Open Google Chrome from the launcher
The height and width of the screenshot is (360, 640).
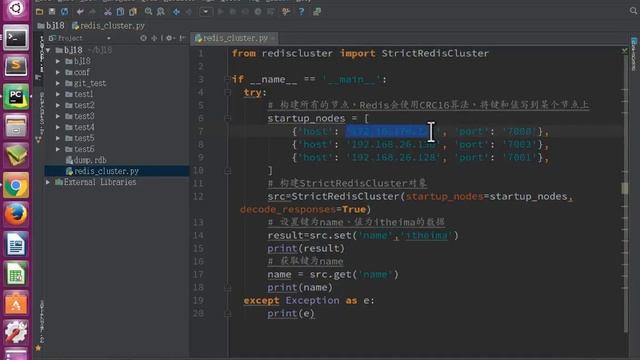pyautogui.click(x=16, y=186)
